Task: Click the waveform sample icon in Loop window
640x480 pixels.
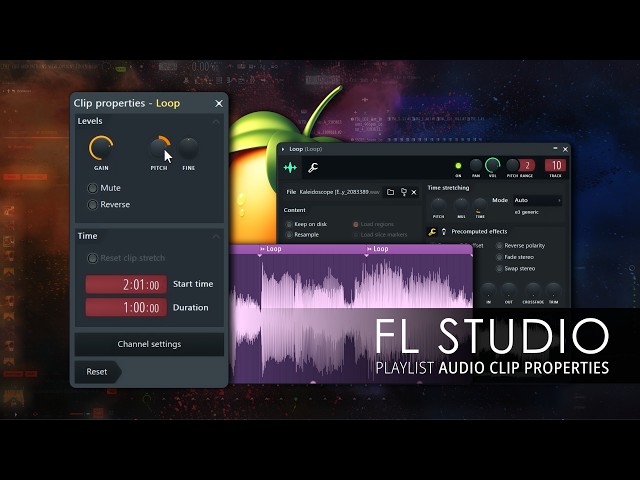Action: tap(290, 167)
